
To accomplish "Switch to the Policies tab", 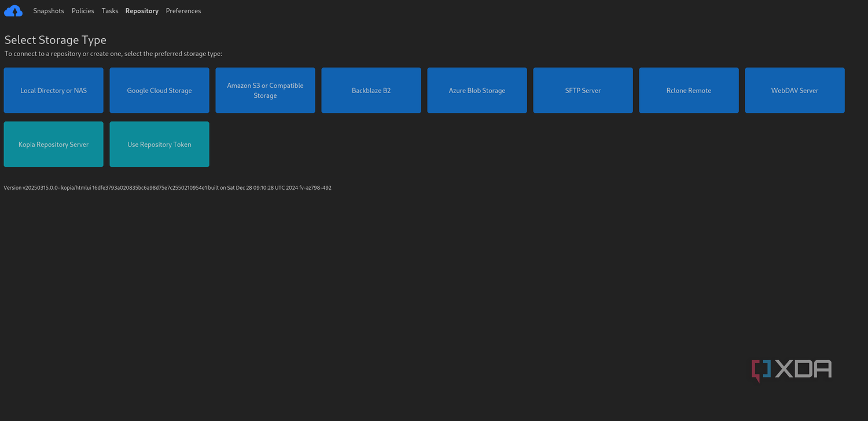I will tap(83, 11).
